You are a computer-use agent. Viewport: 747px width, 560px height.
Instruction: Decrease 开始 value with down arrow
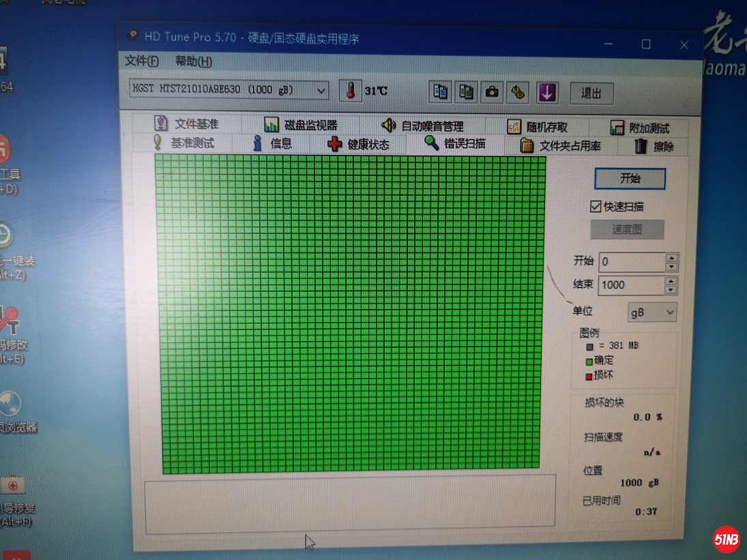coord(672,267)
